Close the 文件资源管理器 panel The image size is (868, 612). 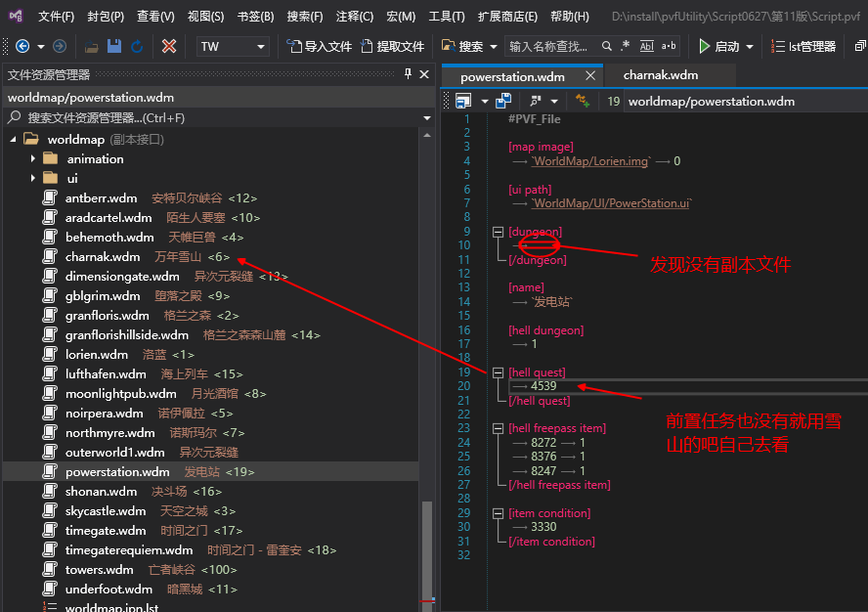click(424, 73)
